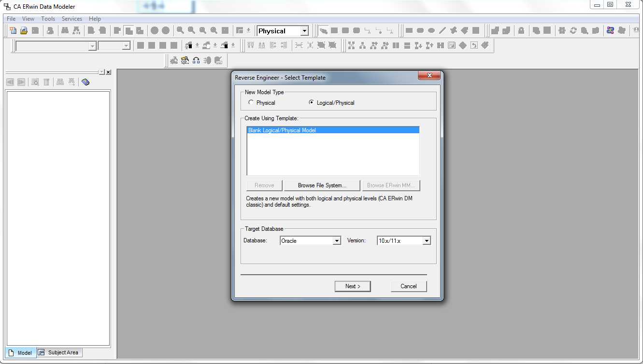
Task: Click the Model Explorer trash delete icon
Action: click(x=47, y=82)
